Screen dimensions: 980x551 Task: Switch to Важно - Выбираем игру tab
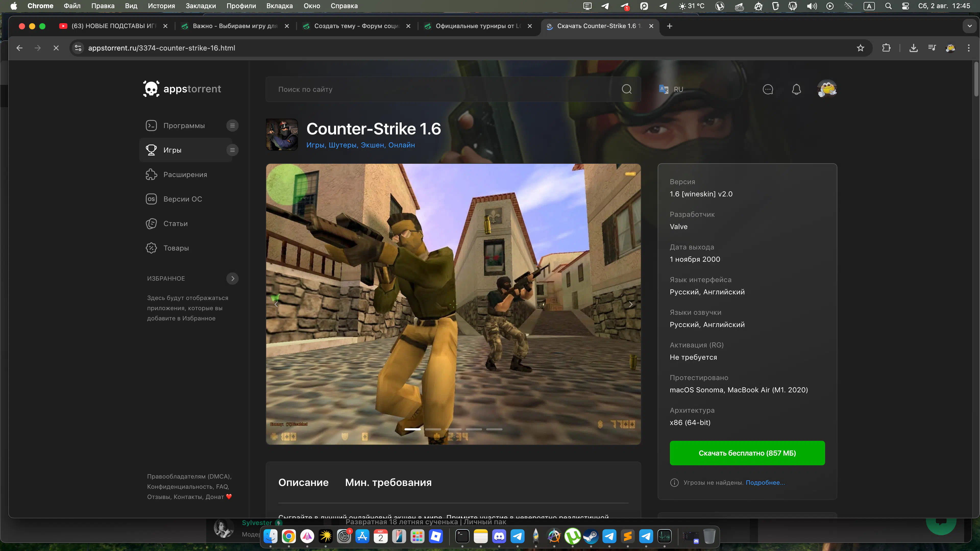click(235, 26)
